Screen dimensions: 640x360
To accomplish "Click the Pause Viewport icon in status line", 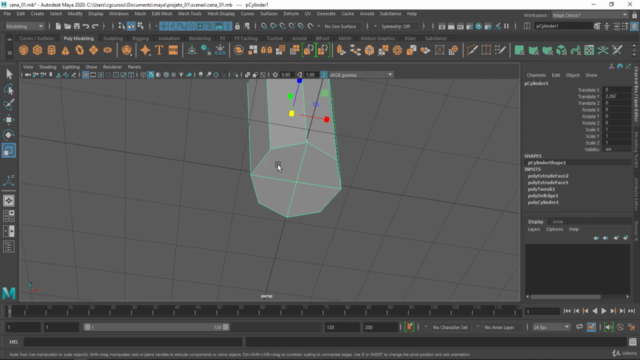I will click(x=507, y=26).
